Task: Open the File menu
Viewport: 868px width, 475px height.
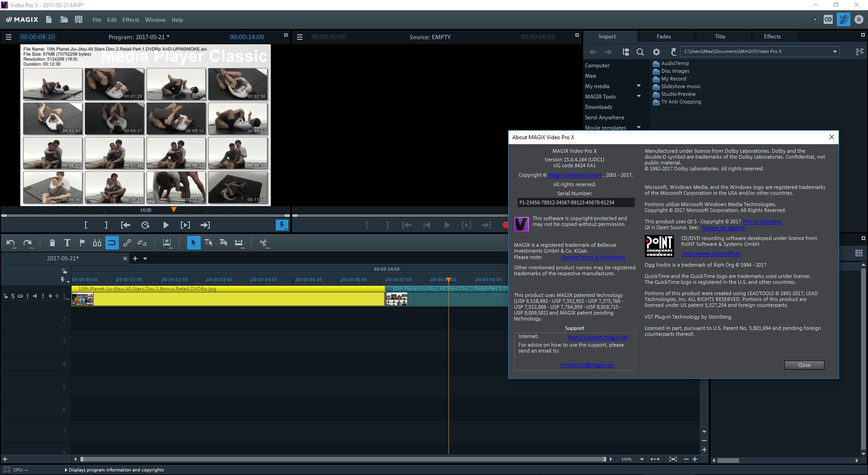Action: (x=97, y=20)
